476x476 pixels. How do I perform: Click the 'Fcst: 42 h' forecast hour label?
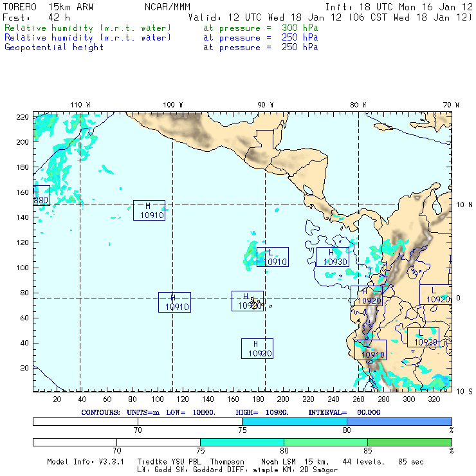37,17
